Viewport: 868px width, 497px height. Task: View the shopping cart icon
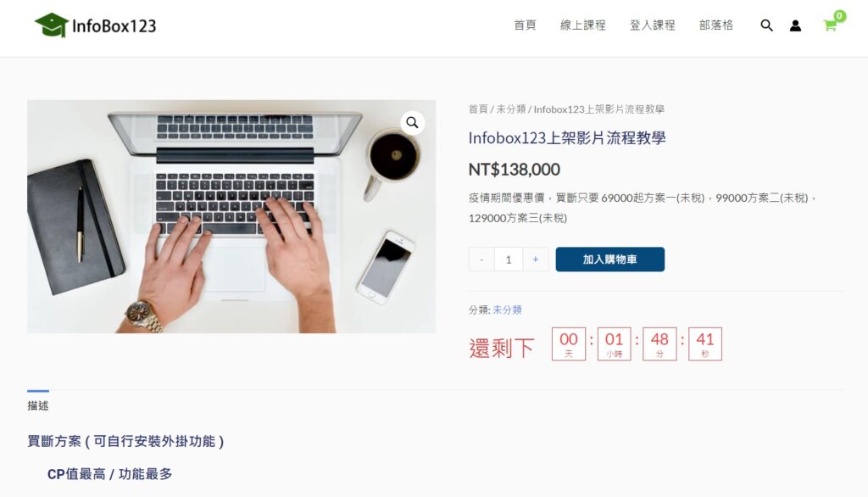830,25
